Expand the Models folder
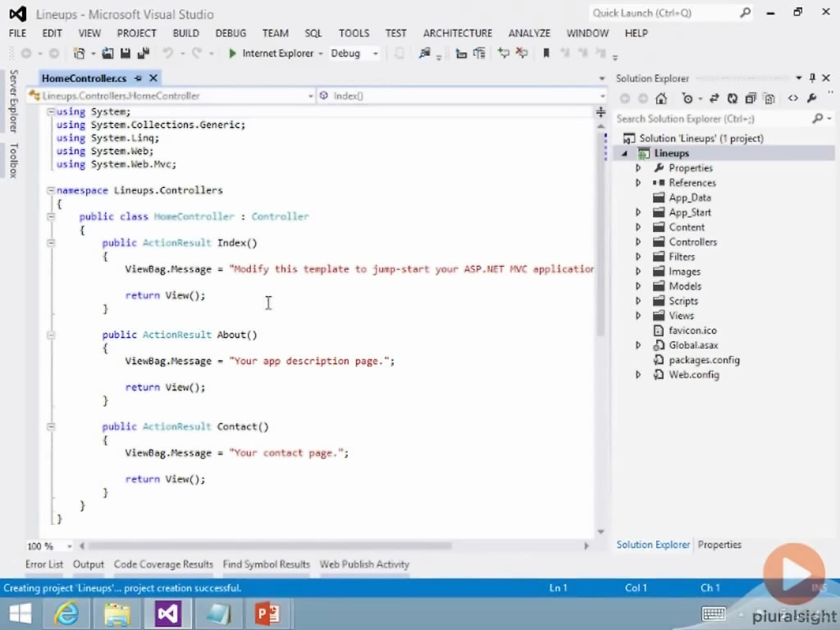 638,286
